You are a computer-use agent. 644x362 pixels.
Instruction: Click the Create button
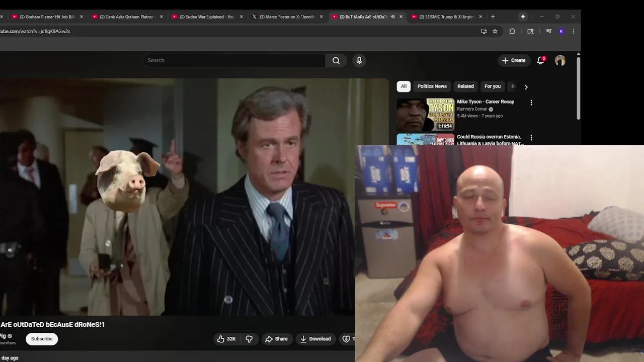coord(514,60)
